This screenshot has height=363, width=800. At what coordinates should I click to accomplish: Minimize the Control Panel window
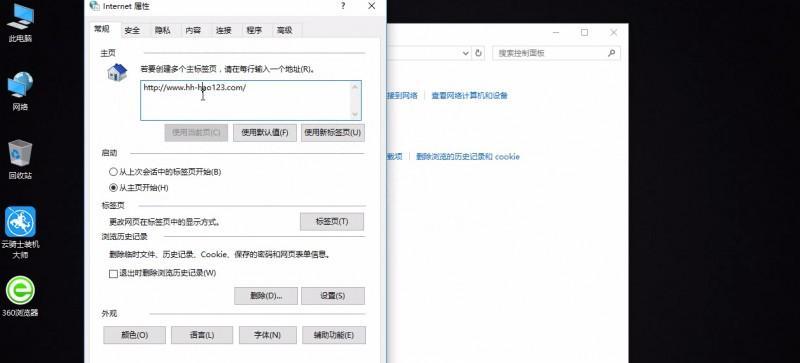(555, 33)
